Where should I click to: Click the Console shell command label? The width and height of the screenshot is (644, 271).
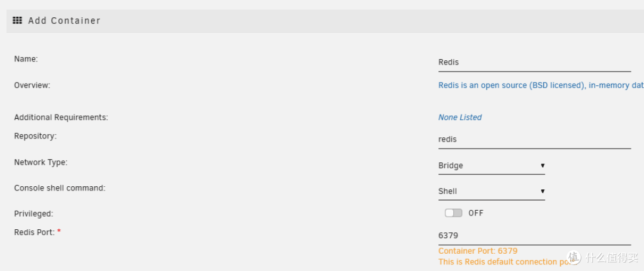coord(60,188)
